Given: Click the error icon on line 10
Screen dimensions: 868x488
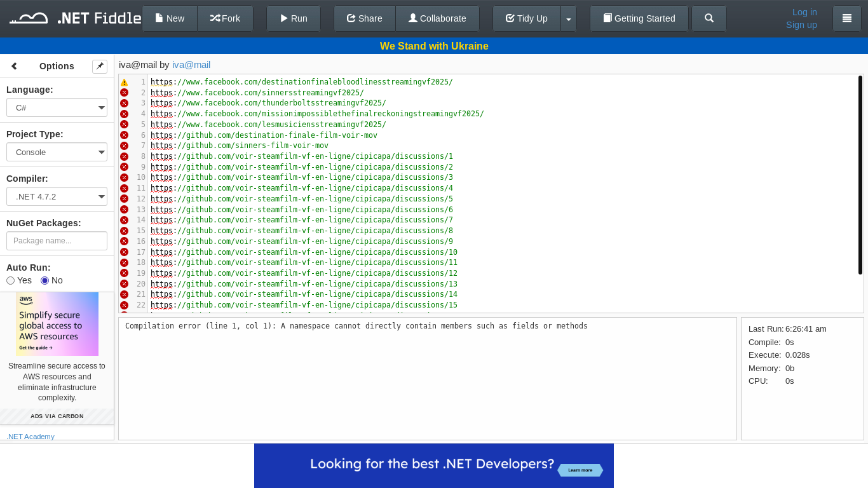Looking at the screenshot, I should 124,178.
